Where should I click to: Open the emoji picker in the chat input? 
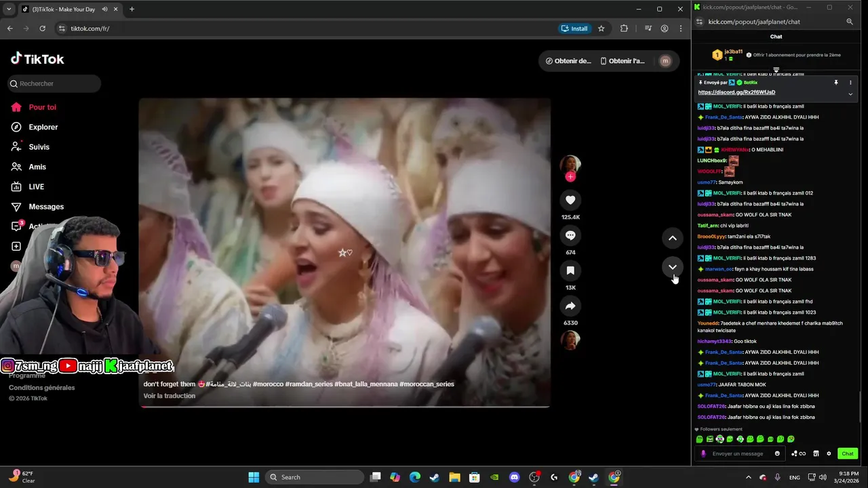[x=777, y=453]
